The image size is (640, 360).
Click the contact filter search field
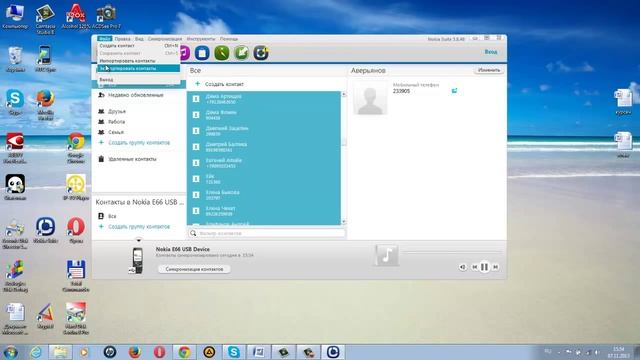click(267, 233)
